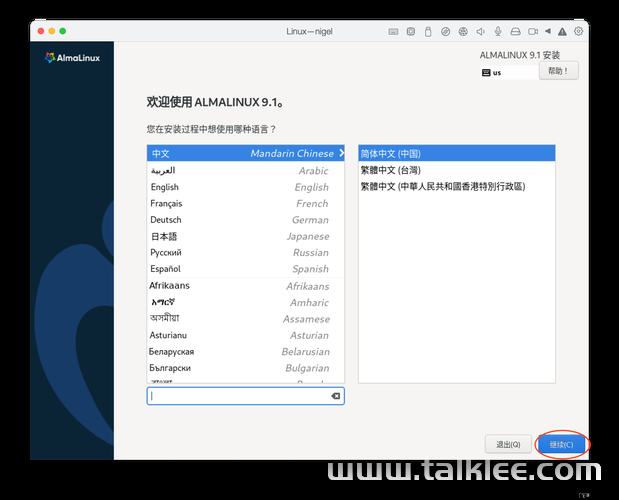
Task: Open the VM settings gear icon
Action: pyautogui.click(x=578, y=31)
